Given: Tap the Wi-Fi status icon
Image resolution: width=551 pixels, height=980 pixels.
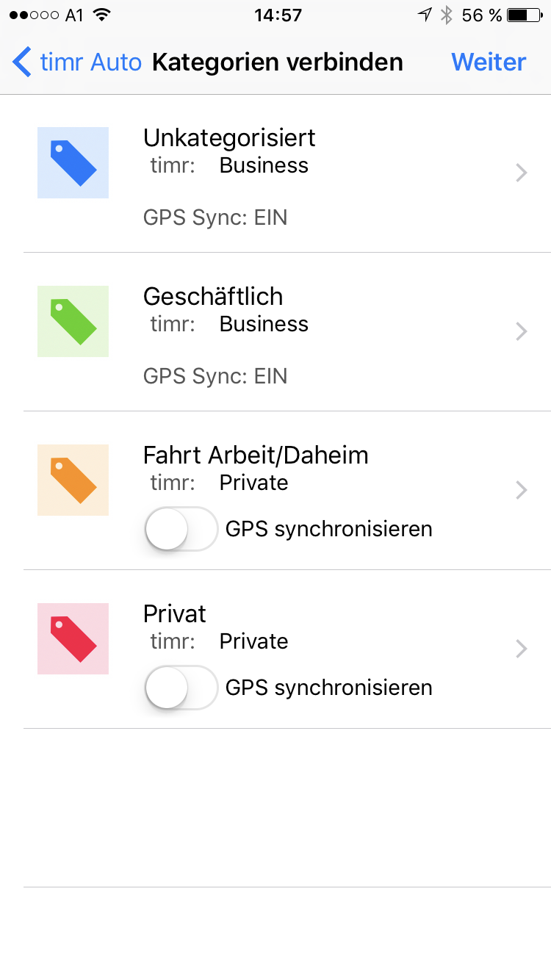Looking at the screenshot, I should click(102, 15).
